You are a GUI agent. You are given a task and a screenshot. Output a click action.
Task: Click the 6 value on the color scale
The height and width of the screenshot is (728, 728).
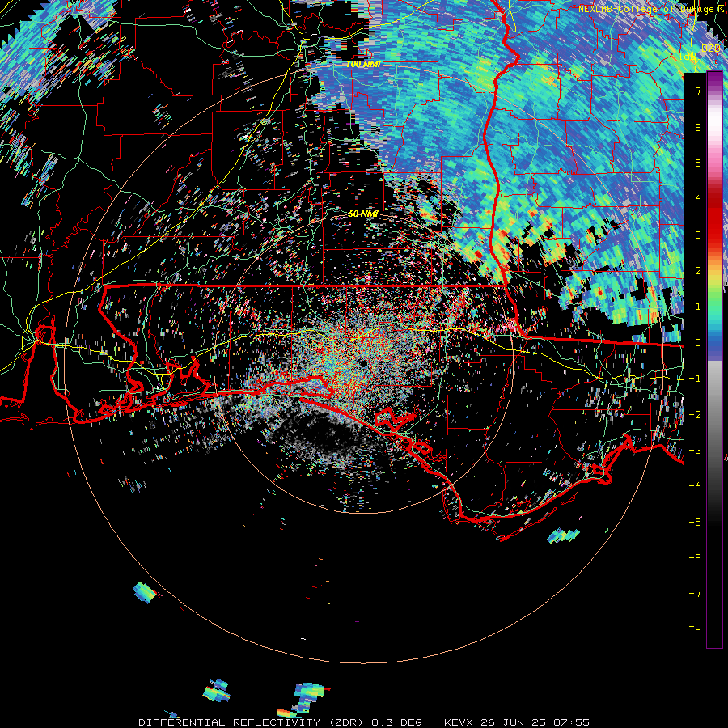698,127
